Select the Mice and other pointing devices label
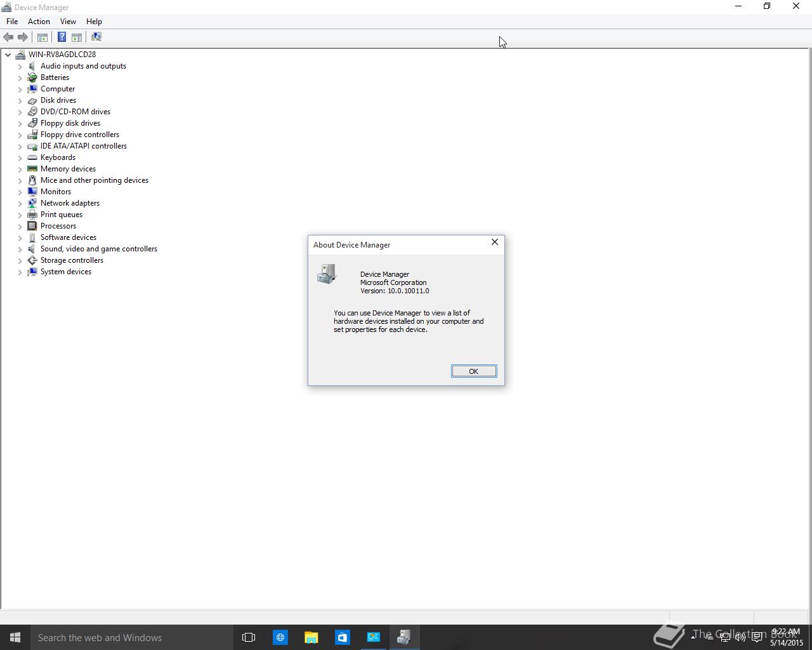The image size is (812, 650). (95, 180)
